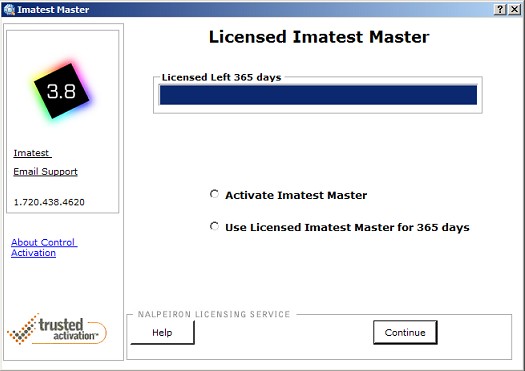This screenshot has width=525, height=371.
Task: Click the license days remaining progress bar
Action: click(x=318, y=95)
